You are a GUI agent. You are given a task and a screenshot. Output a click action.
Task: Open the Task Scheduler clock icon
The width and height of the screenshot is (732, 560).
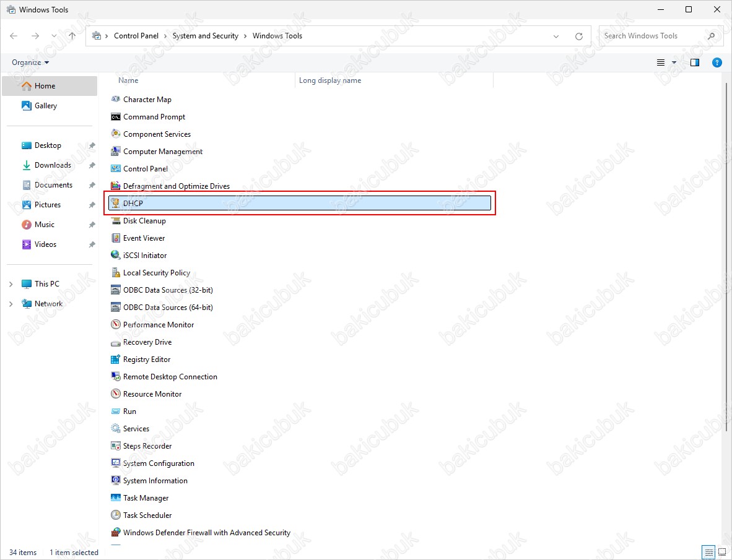115,515
